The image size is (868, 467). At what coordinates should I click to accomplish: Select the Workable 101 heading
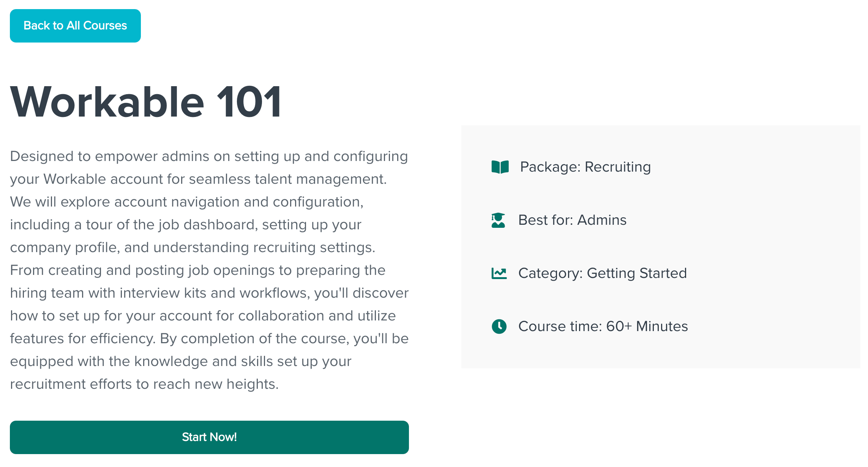tap(146, 102)
